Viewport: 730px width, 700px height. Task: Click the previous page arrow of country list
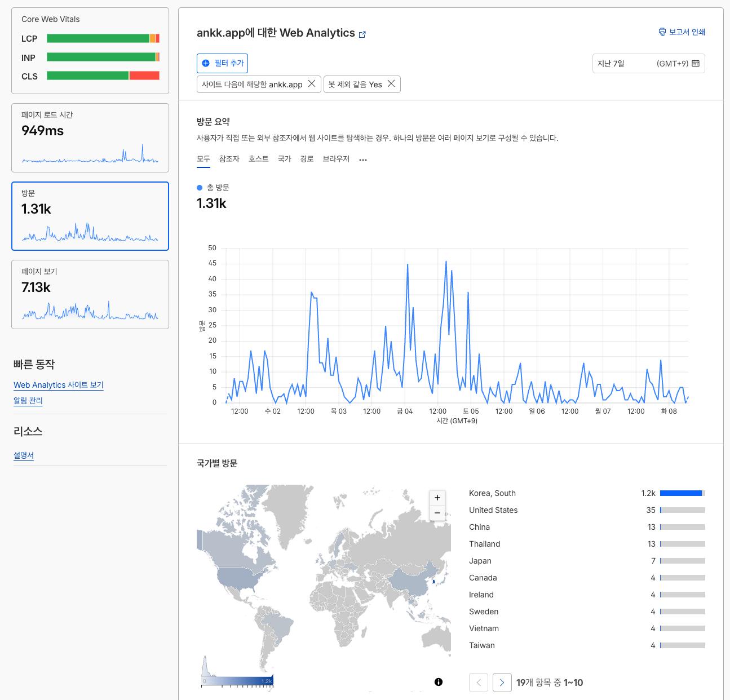479,683
